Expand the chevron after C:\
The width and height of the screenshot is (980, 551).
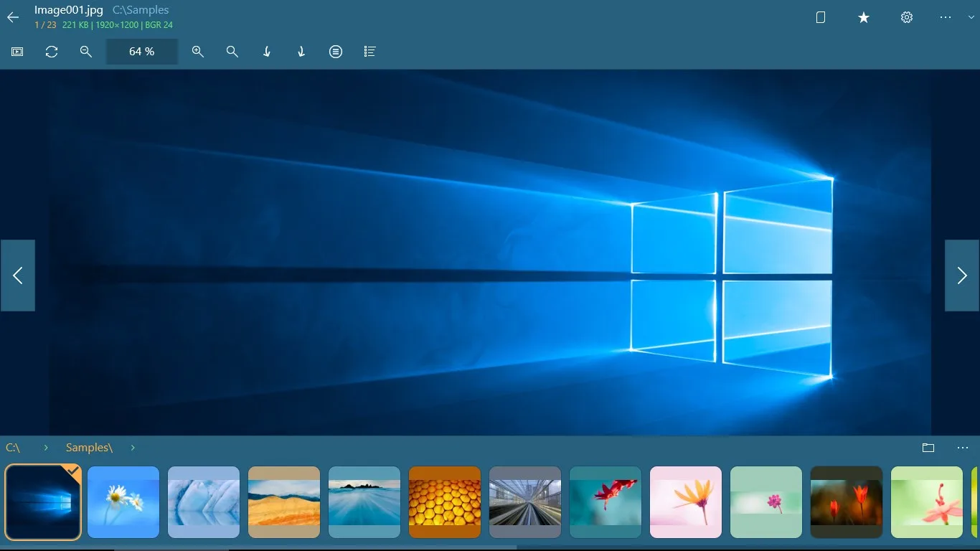[46, 448]
